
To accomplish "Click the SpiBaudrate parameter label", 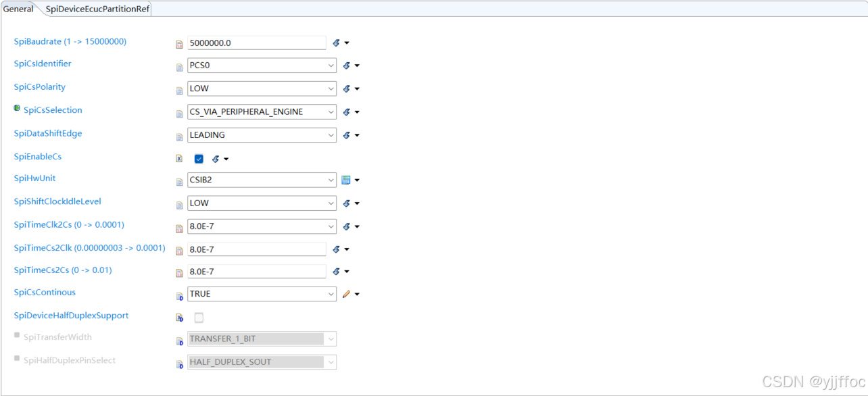I will pos(70,41).
